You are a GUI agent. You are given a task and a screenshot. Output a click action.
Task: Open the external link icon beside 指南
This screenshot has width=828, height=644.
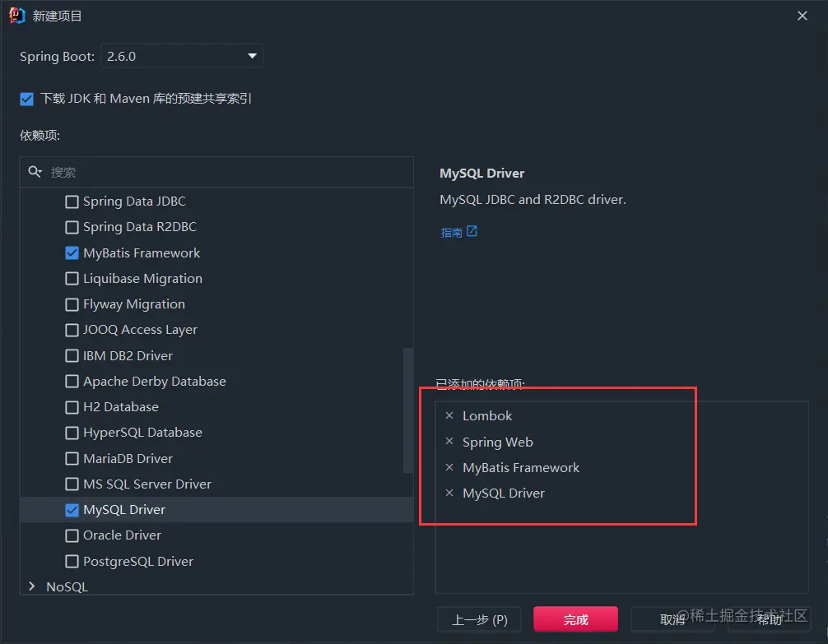pyautogui.click(x=472, y=231)
